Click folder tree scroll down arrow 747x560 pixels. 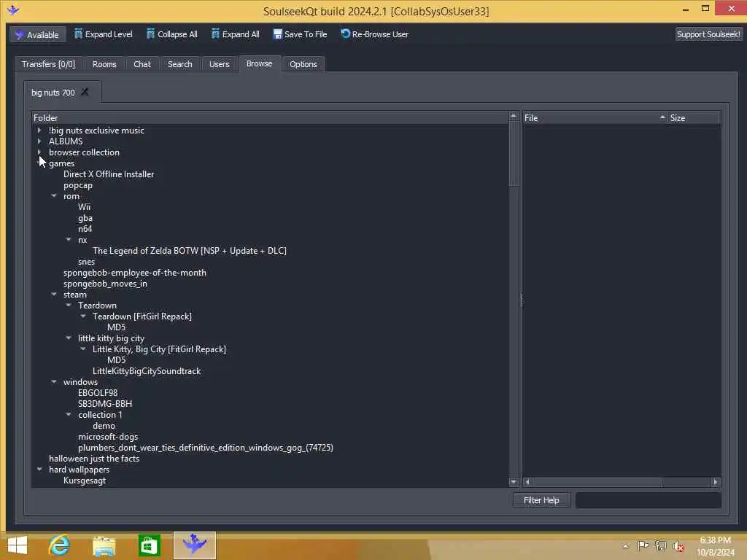[x=514, y=482]
